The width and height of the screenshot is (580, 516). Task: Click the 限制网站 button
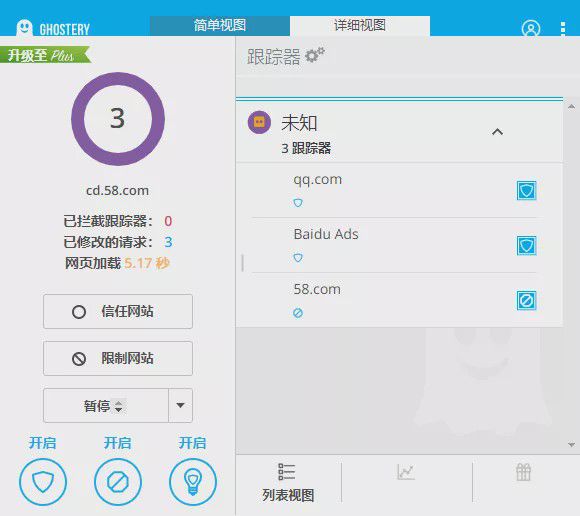[x=118, y=358]
